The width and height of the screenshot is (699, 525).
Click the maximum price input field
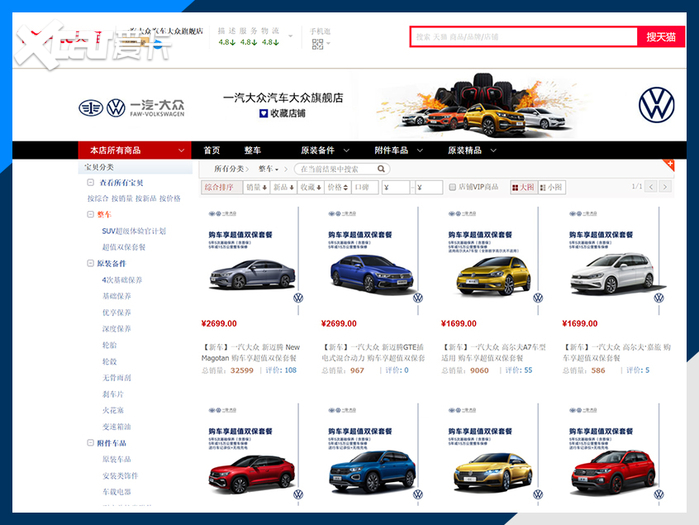click(x=429, y=187)
